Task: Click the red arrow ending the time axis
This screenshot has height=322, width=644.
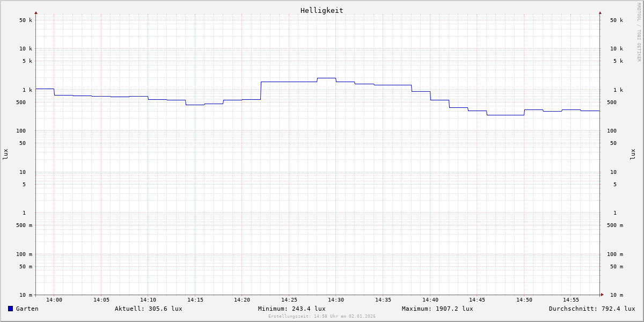Action: pyautogui.click(x=602, y=295)
